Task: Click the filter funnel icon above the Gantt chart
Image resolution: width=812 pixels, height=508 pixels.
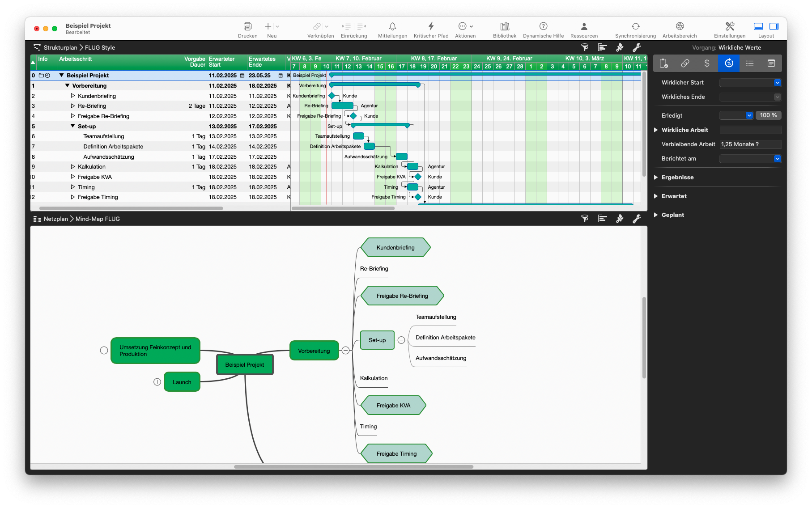Action: click(585, 47)
